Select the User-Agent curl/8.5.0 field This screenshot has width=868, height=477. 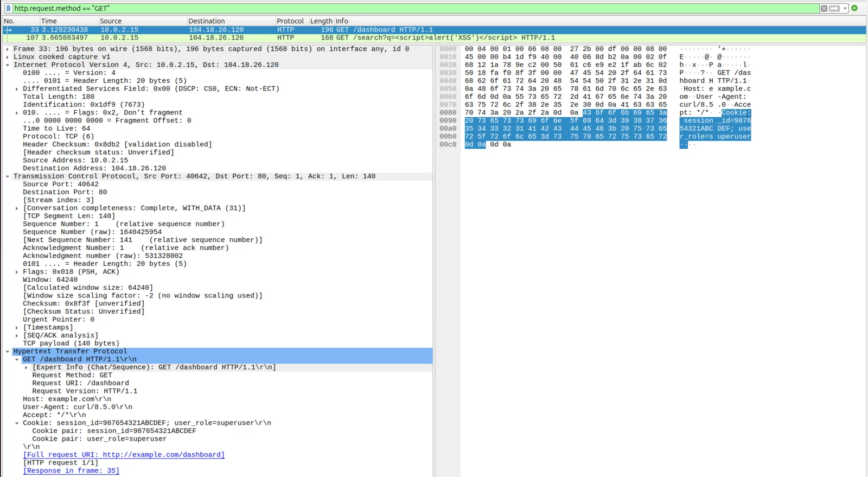point(77,407)
